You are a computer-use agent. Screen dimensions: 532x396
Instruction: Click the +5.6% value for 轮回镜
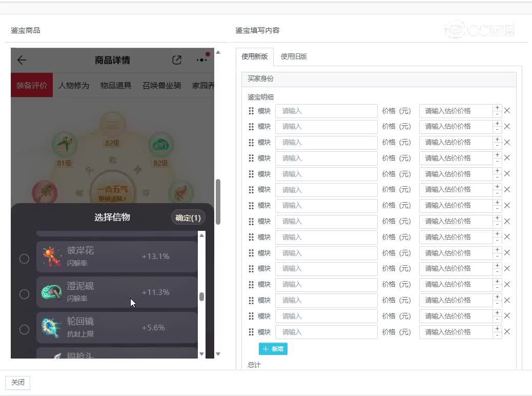(153, 328)
